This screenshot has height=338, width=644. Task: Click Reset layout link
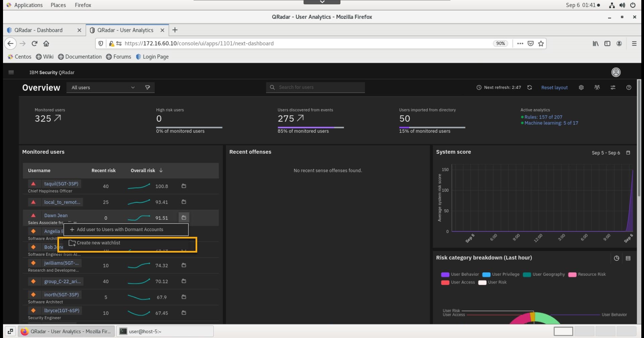click(x=554, y=87)
